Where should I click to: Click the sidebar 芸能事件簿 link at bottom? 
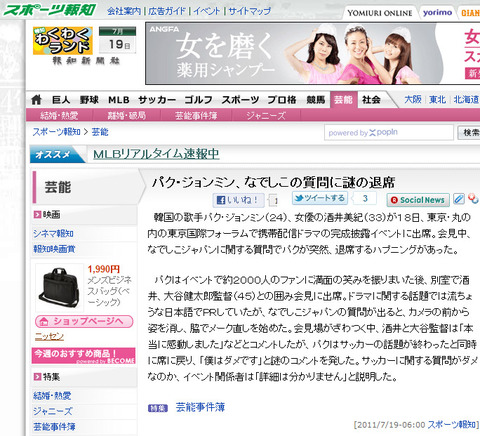point(54,427)
